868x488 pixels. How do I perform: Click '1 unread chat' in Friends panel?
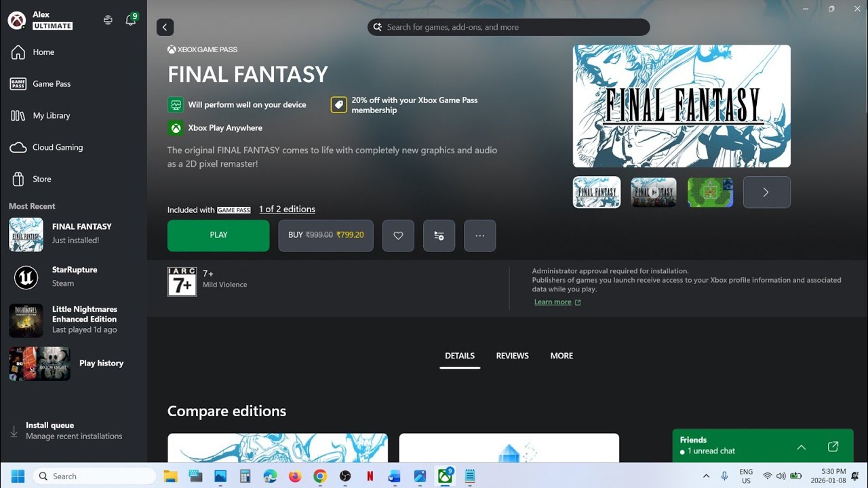click(711, 451)
